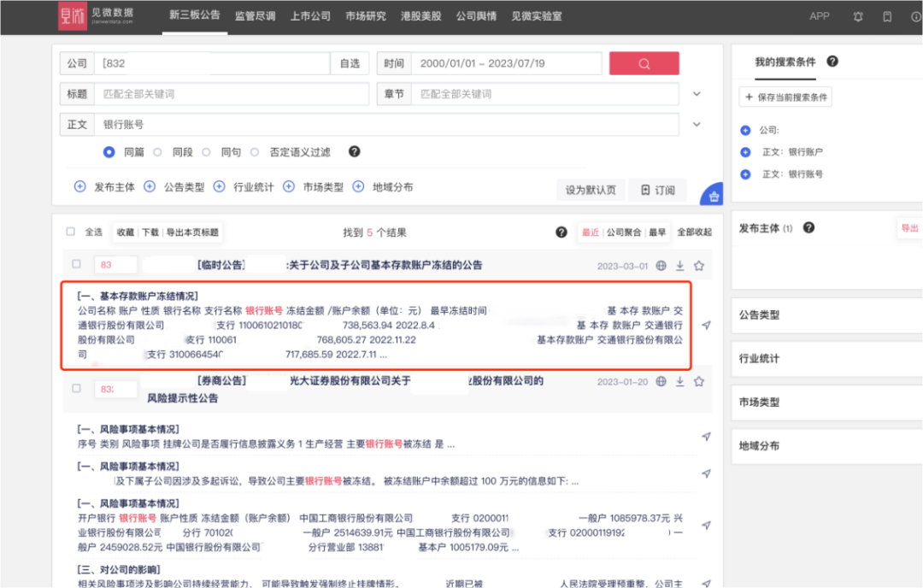The image size is (923, 588).
Task: Open web view globe for 2023-03-01 announcement
Action: pyautogui.click(x=661, y=266)
